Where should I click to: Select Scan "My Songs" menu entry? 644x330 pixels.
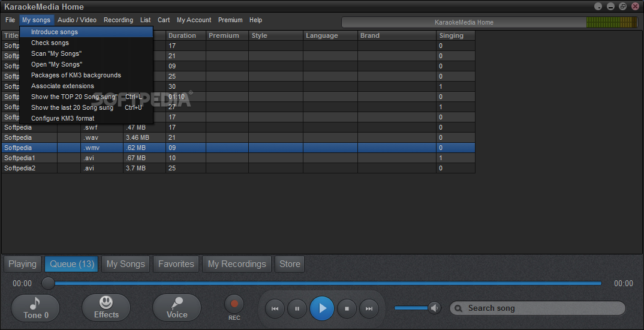(x=86, y=53)
